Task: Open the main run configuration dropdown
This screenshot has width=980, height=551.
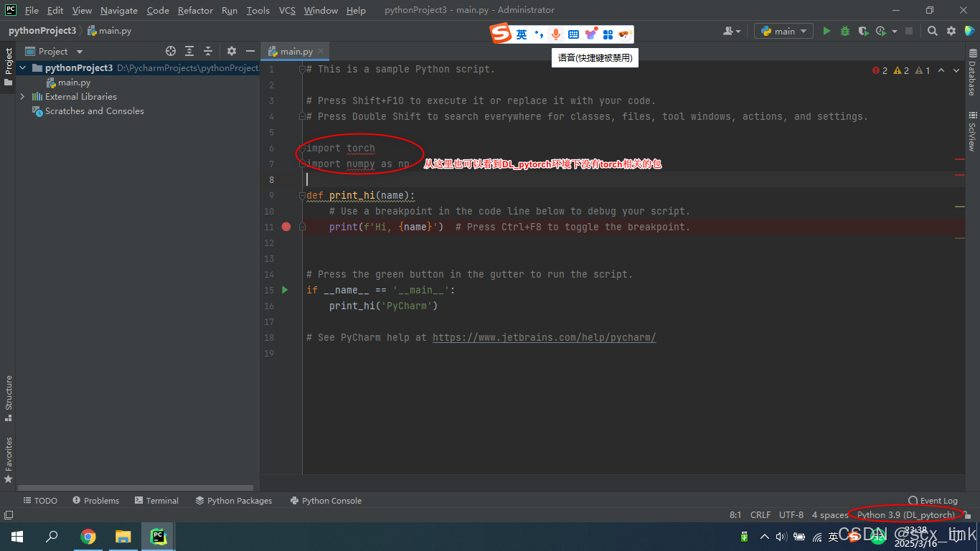Action: 783,31
